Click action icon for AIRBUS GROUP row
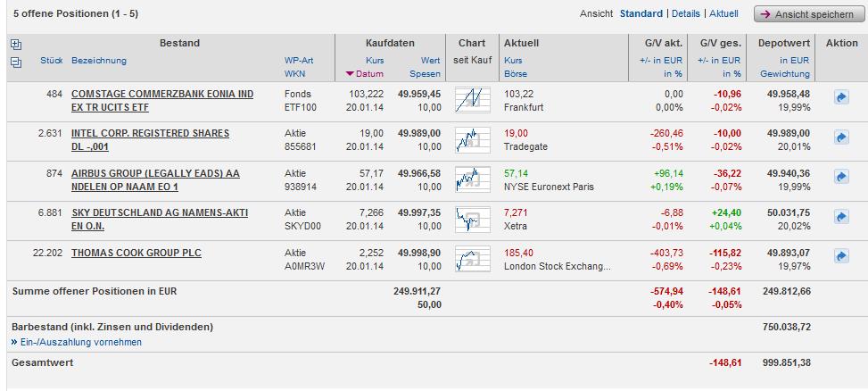The image size is (868, 391). click(x=840, y=177)
